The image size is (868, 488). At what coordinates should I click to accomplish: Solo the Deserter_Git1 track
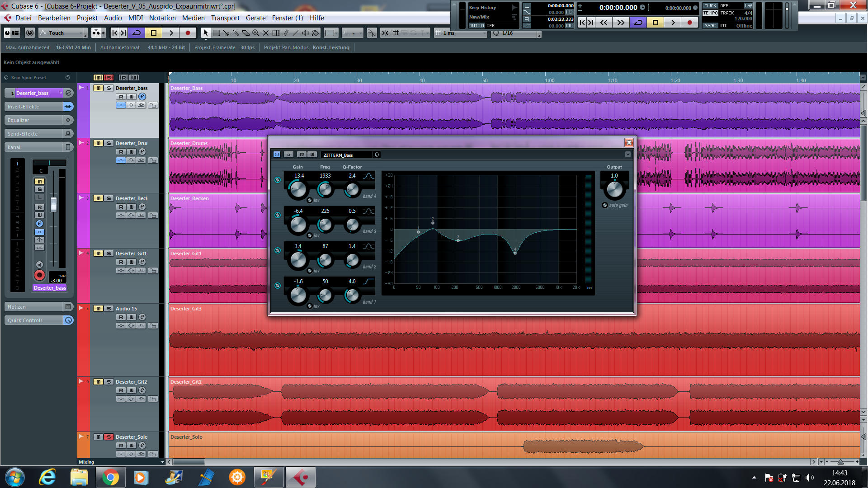click(108, 253)
